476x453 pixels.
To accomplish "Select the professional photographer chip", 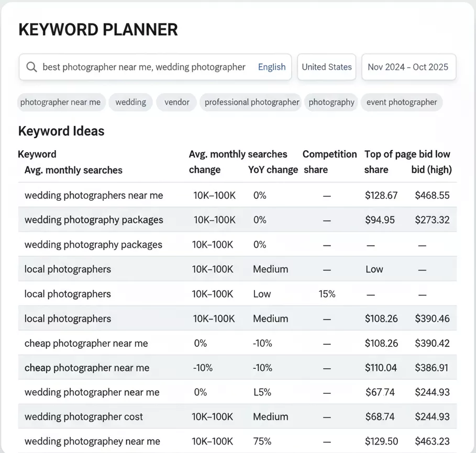I will [251, 102].
